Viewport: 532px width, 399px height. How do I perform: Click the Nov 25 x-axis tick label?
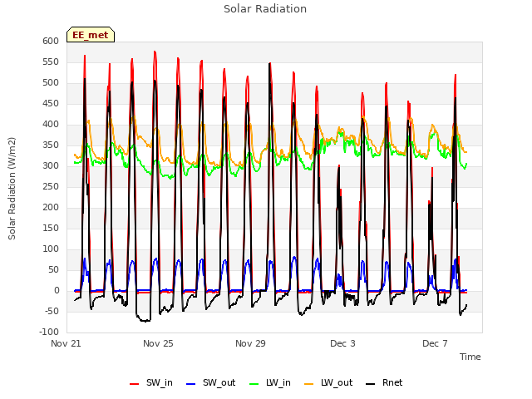[x=158, y=343]
